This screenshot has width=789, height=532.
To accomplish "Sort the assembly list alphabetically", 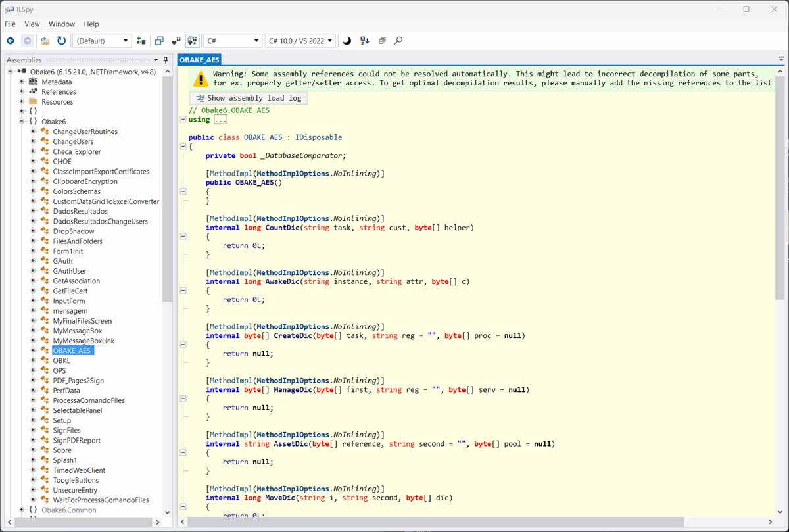I will click(365, 41).
